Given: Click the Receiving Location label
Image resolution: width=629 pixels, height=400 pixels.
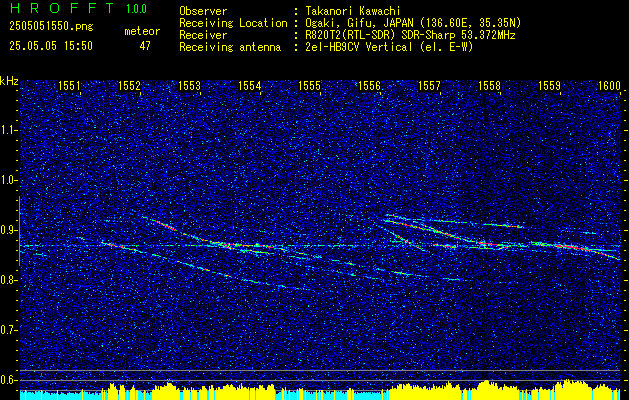Looking at the screenshot, I should tap(233, 23).
